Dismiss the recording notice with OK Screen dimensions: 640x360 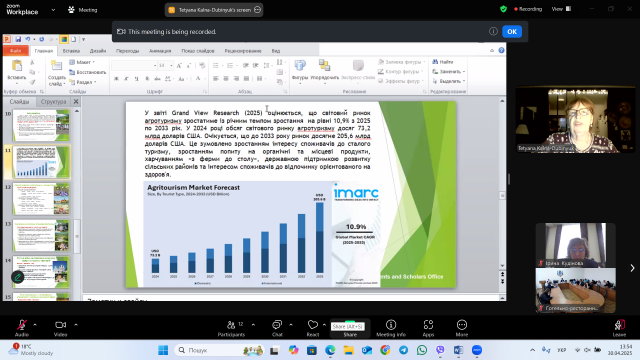tap(512, 31)
